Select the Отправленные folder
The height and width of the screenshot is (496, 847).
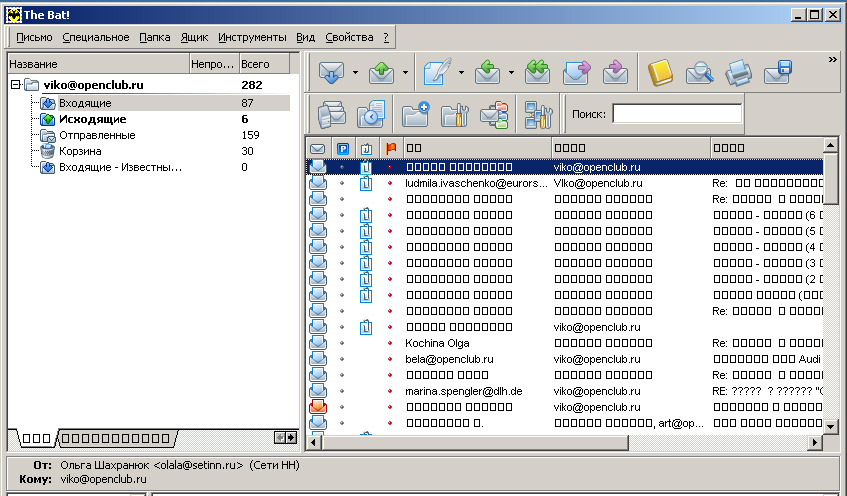97,135
